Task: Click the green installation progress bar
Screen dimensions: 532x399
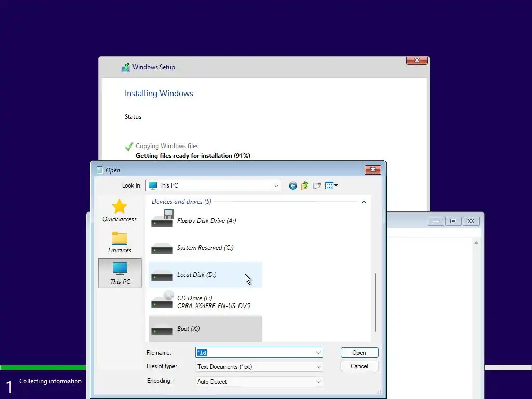Action: (x=43, y=367)
